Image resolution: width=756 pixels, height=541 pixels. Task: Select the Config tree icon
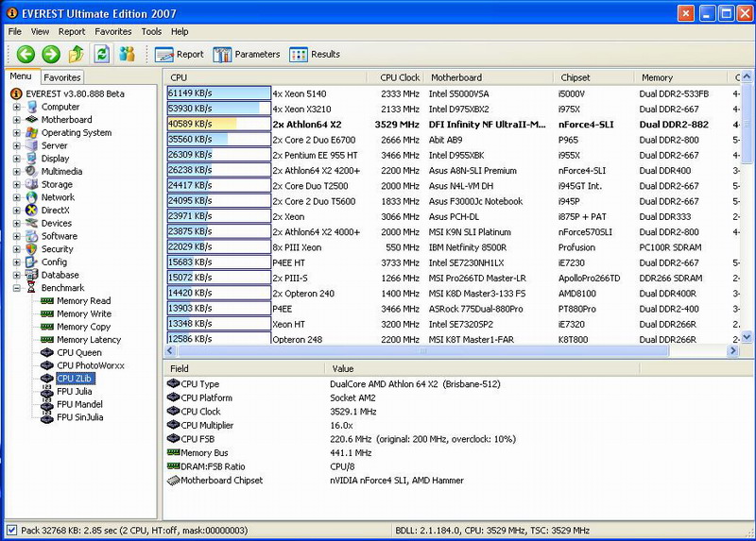tap(32, 262)
